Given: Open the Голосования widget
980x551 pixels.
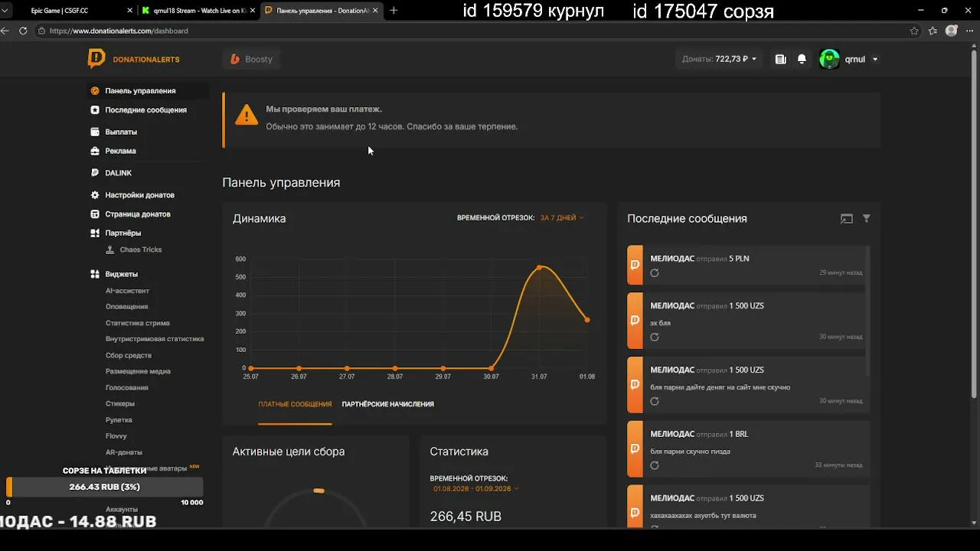Looking at the screenshot, I should [x=127, y=387].
